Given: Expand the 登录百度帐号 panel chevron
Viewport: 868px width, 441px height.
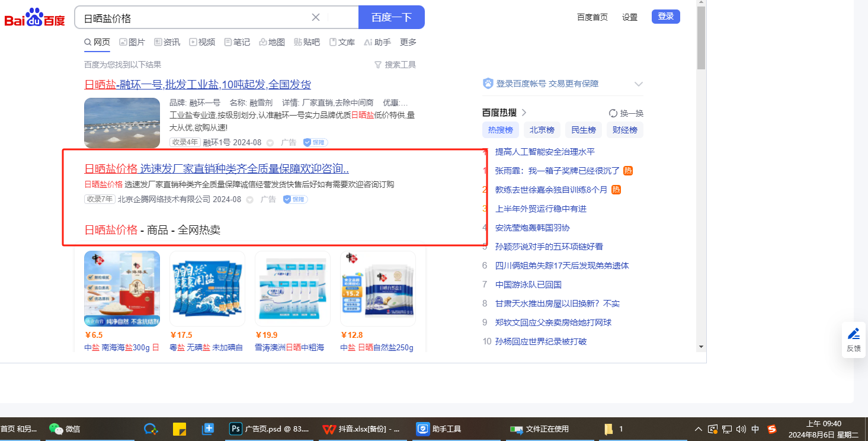Looking at the screenshot, I should 638,84.
